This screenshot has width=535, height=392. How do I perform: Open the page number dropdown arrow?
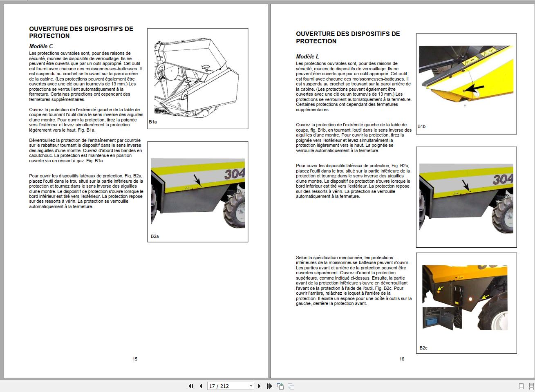(x=251, y=386)
